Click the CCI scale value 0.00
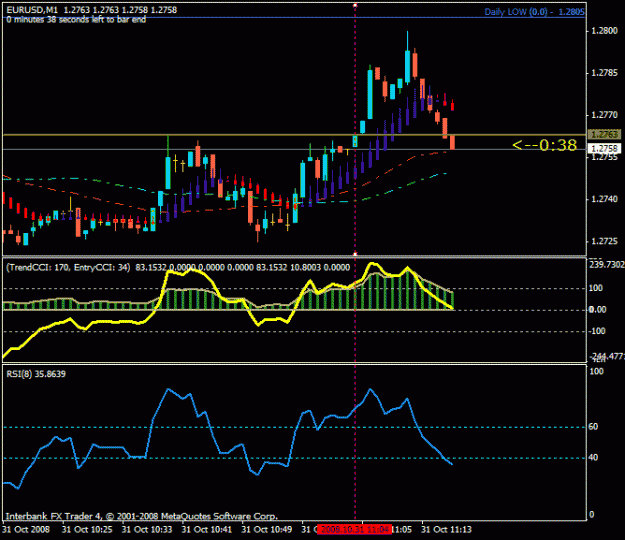This screenshot has height=540, width=625. click(x=597, y=310)
